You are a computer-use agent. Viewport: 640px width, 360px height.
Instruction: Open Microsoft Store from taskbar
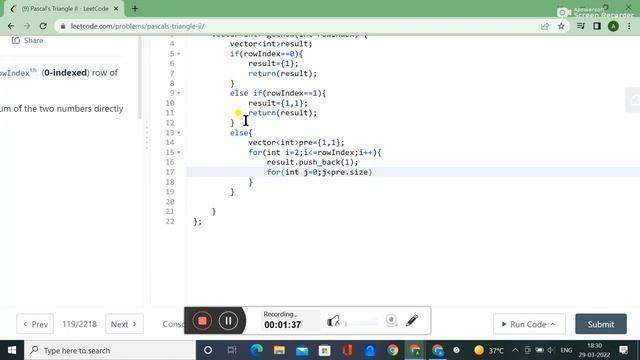(x=324, y=350)
